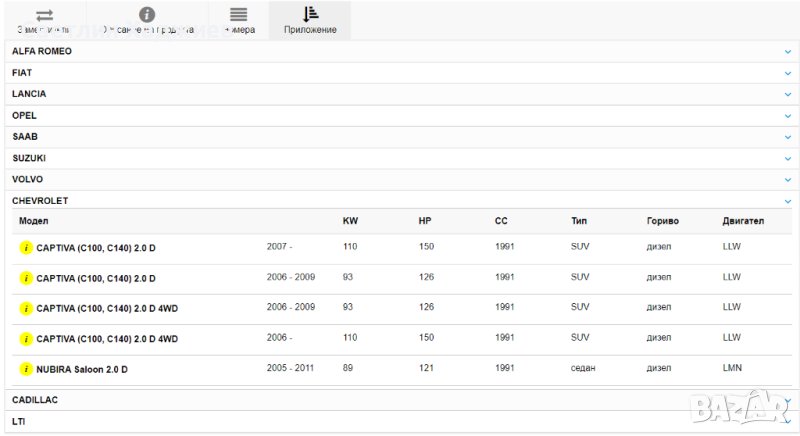The height and width of the screenshot is (436, 800).
Task: Open the NUBIRA Saloon 2.0 D model name
Action: (x=82, y=370)
